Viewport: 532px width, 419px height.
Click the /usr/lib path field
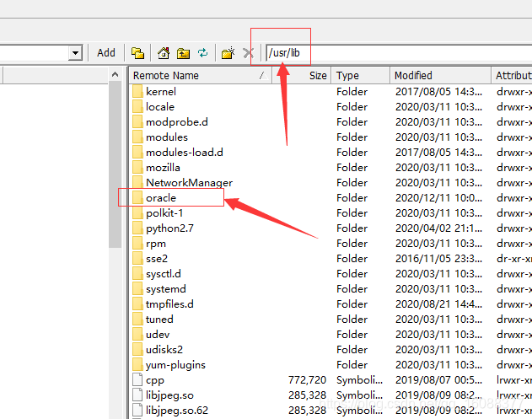click(x=399, y=53)
